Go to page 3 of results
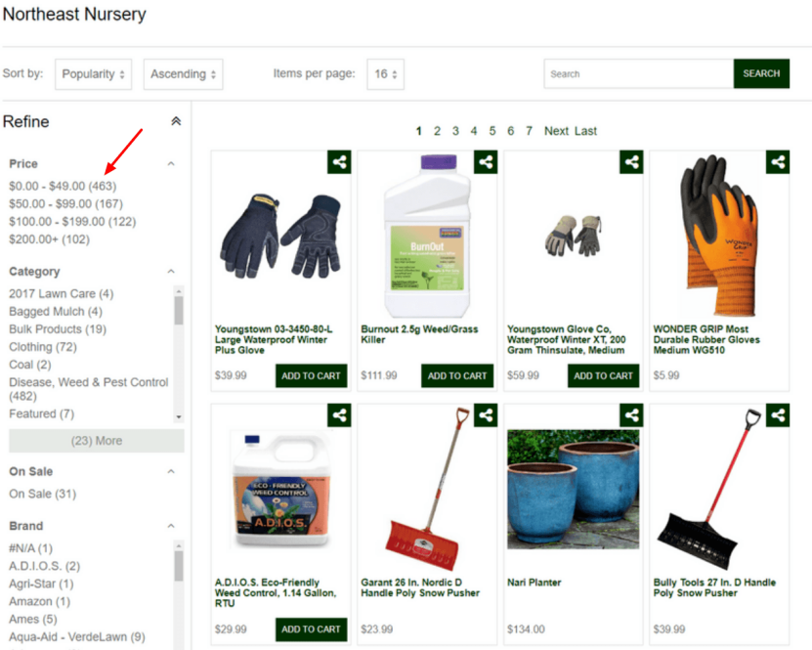 point(455,131)
